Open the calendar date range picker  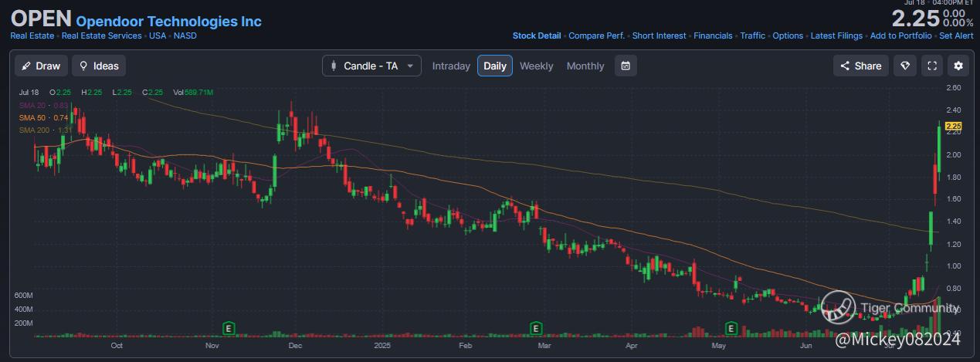tap(626, 66)
